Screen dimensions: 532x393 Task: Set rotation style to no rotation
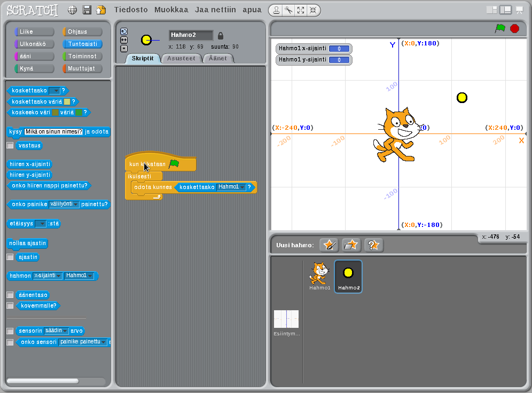(x=124, y=49)
